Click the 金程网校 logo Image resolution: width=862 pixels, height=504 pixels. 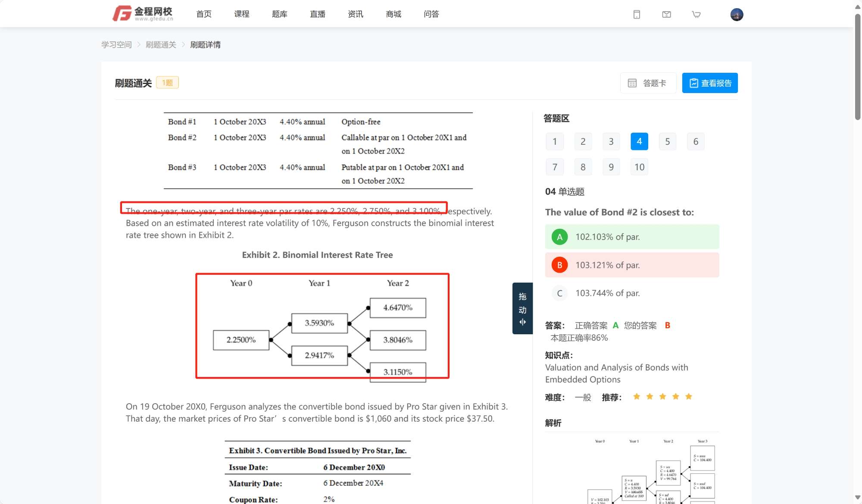[x=143, y=13]
